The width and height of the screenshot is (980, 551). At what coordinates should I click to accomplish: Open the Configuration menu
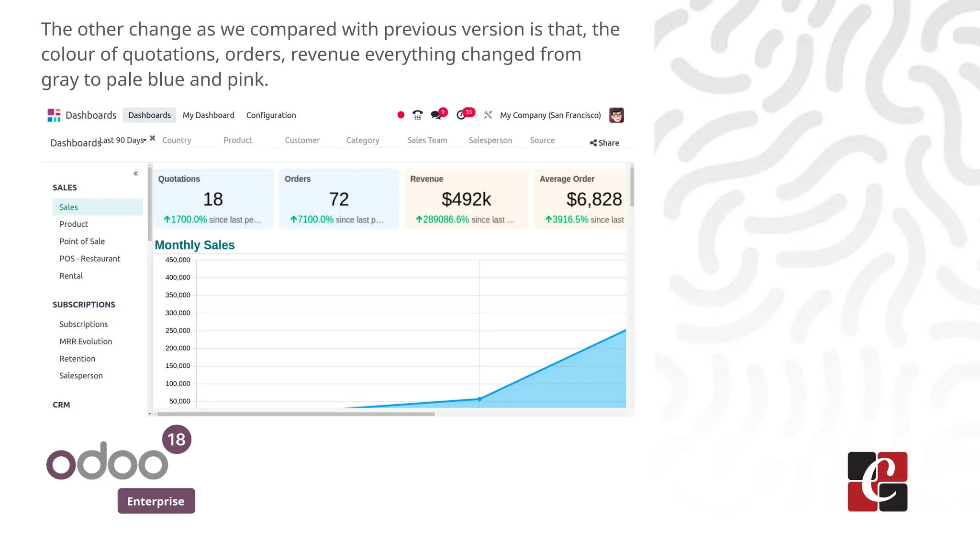[x=271, y=115]
